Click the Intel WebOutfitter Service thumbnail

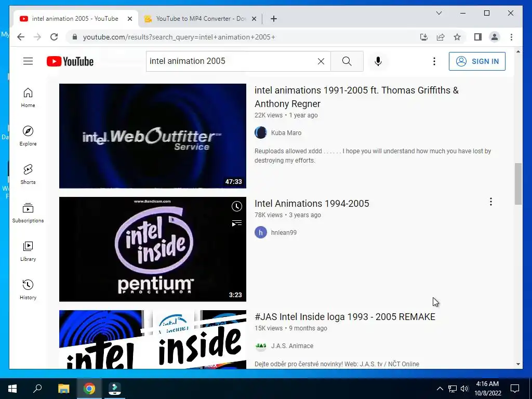[x=153, y=136]
